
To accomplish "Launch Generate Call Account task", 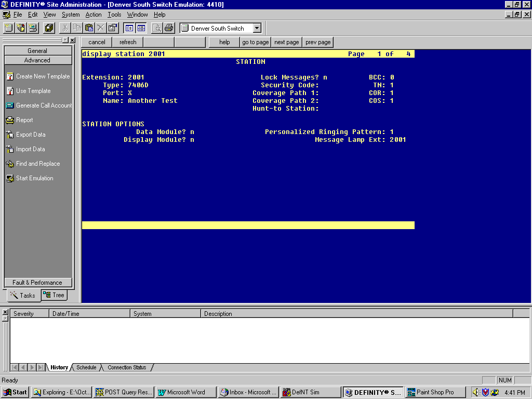I will point(39,105).
